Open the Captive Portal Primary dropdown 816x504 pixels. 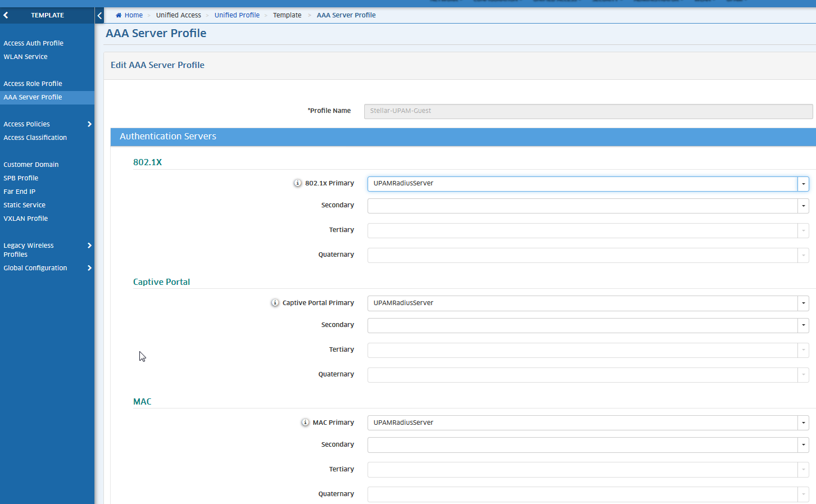(803, 303)
